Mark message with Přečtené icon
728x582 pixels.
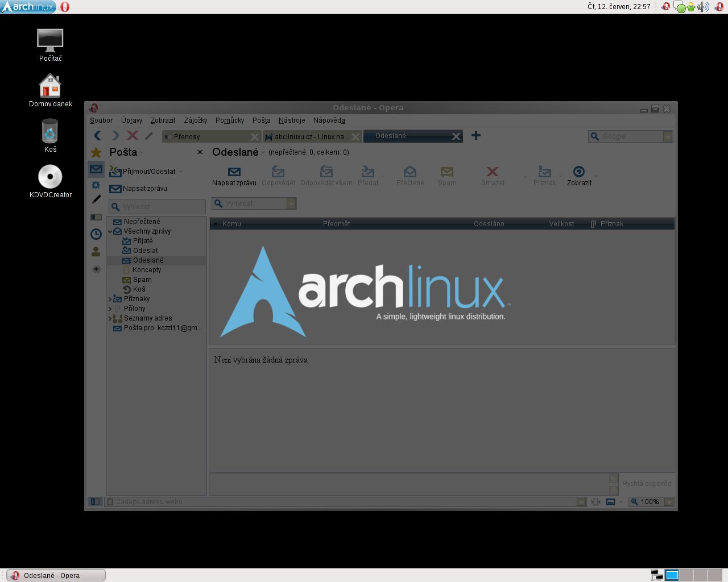coord(410,176)
